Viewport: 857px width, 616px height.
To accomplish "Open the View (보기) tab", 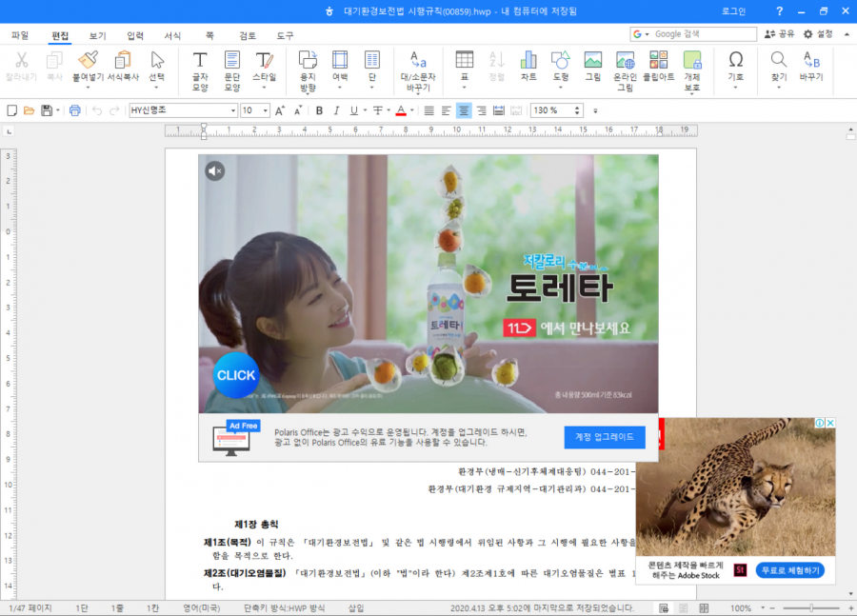I will tap(97, 35).
